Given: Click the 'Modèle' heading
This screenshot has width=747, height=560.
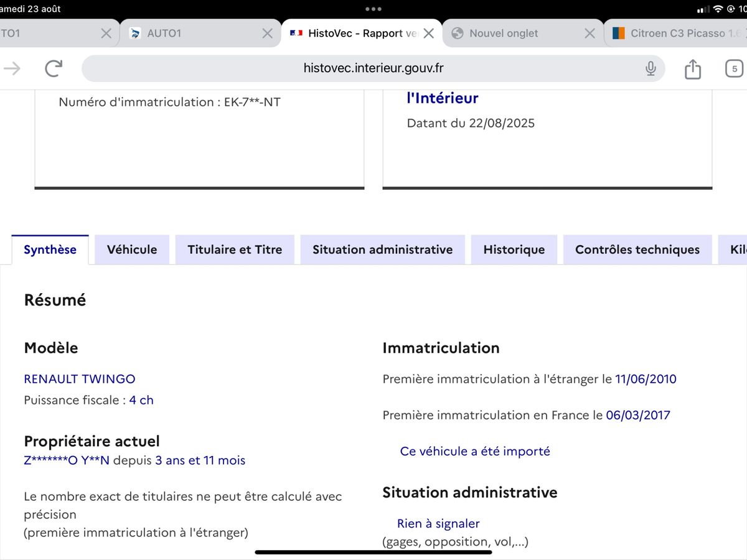Looking at the screenshot, I should click(x=51, y=348).
